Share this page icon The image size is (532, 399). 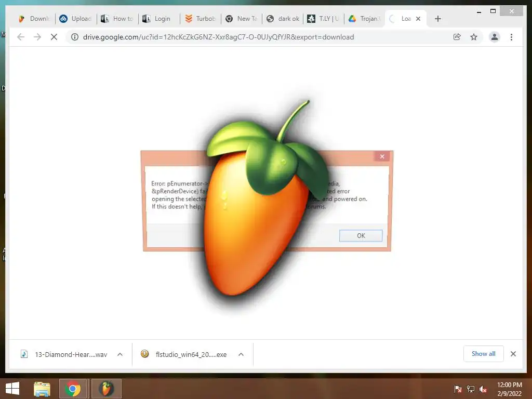click(x=457, y=37)
